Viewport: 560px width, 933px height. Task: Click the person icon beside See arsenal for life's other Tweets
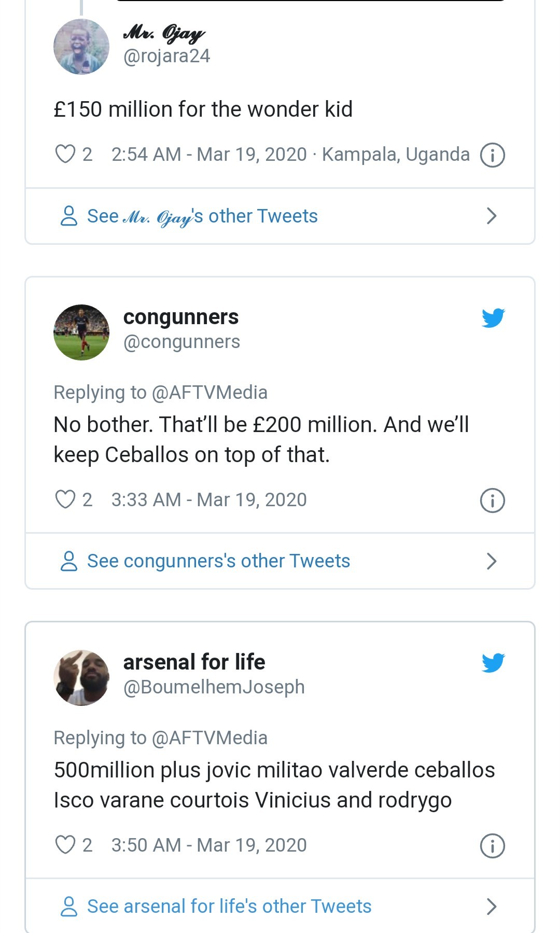[x=68, y=906]
